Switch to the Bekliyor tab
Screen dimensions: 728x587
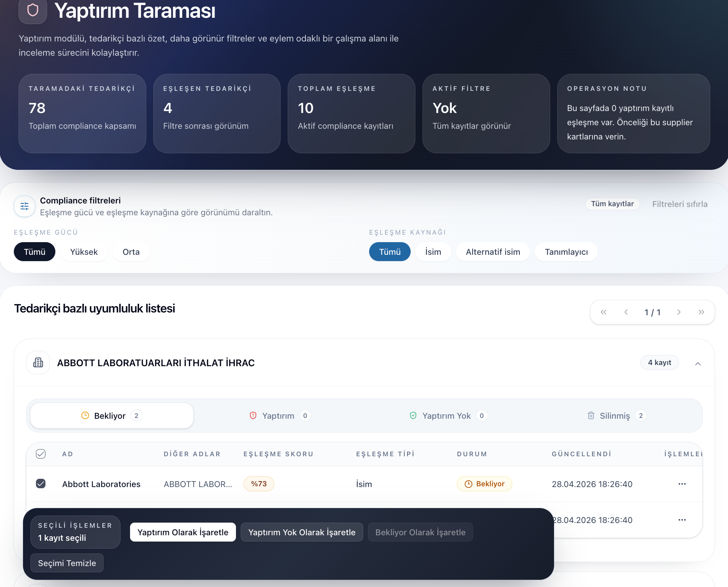tap(112, 416)
